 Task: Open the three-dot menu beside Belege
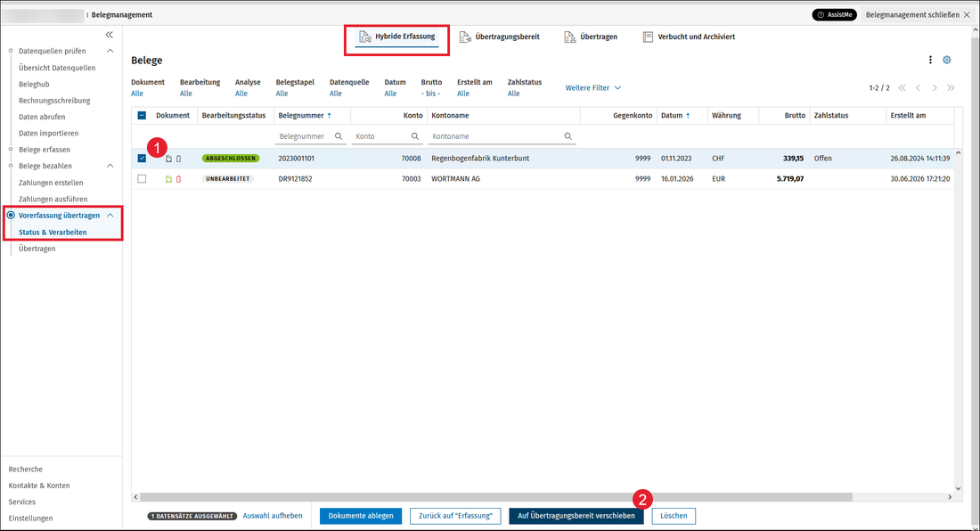point(930,60)
